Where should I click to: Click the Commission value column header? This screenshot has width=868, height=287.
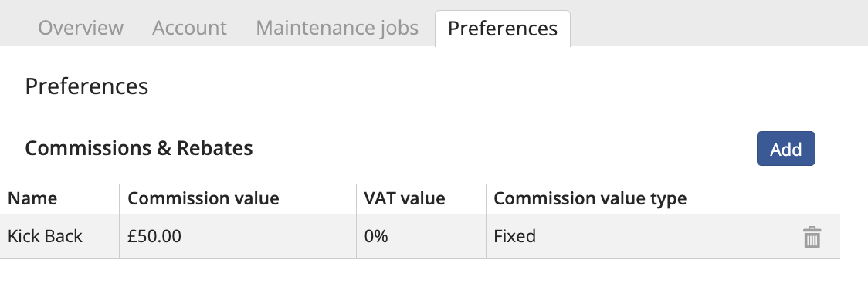point(203,198)
